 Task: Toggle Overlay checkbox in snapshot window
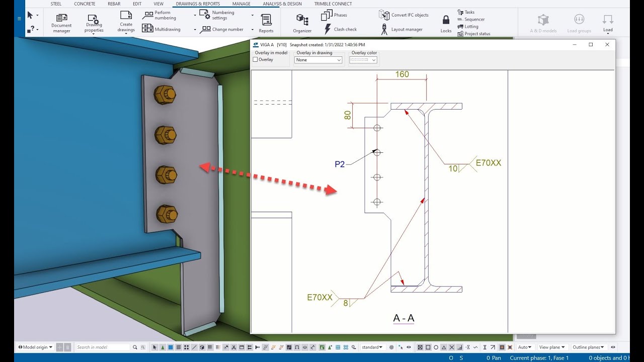click(x=255, y=59)
